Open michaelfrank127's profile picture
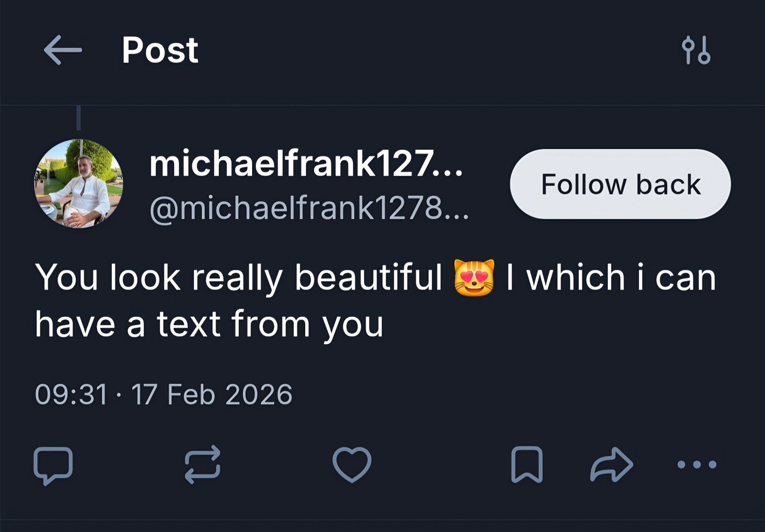The height and width of the screenshot is (532, 765). [79, 184]
